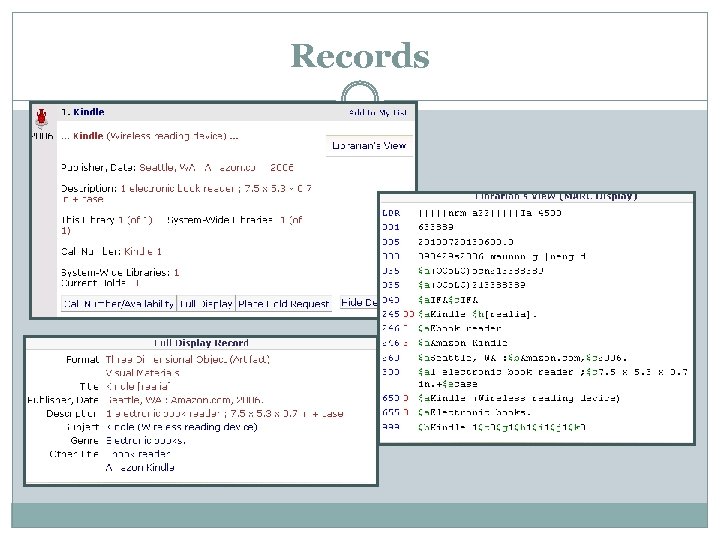
Task: Click Call Number/Availability button
Action: click(119, 304)
